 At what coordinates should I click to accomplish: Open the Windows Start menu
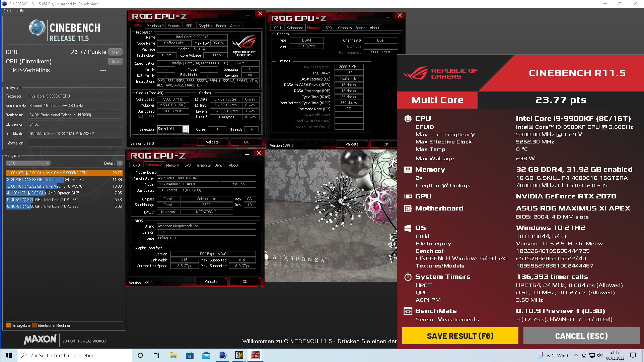click(9, 355)
